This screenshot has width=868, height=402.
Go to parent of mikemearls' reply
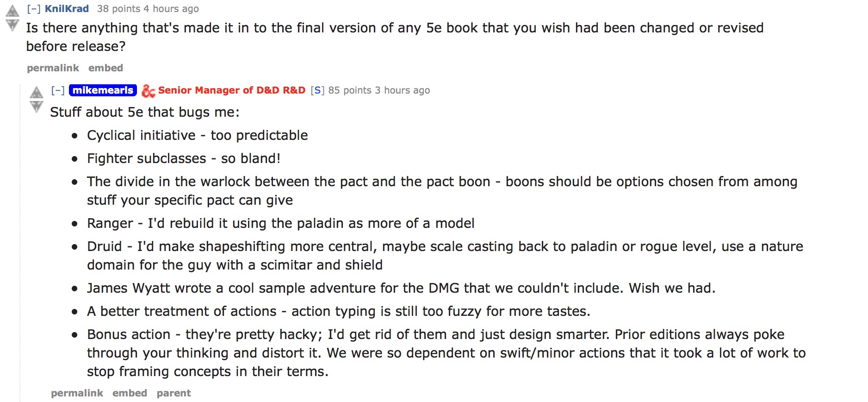(174, 393)
